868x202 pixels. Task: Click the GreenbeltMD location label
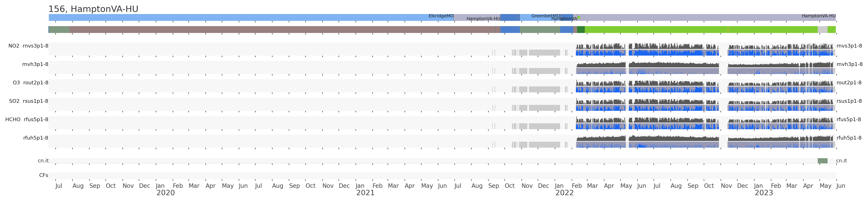pyautogui.click(x=545, y=16)
